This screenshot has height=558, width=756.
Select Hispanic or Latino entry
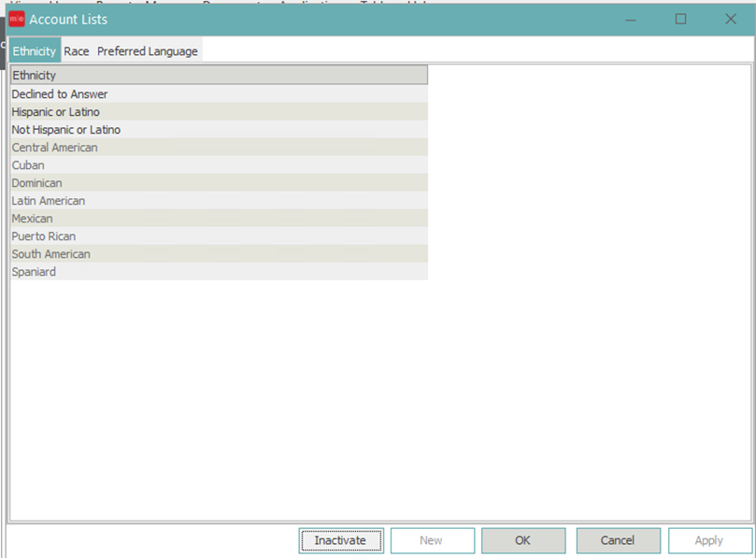point(56,112)
